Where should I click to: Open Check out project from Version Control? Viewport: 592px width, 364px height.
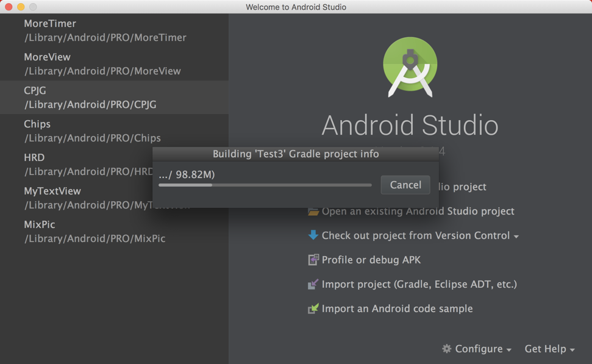(x=415, y=235)
